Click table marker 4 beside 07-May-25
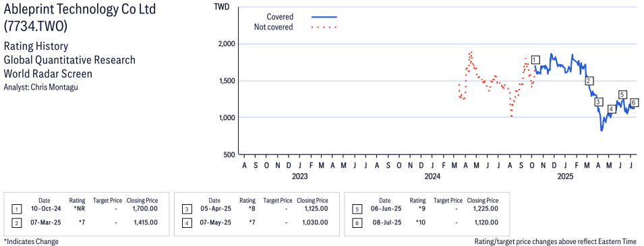Screen dimensions: 644x246 tap(187, 222)
